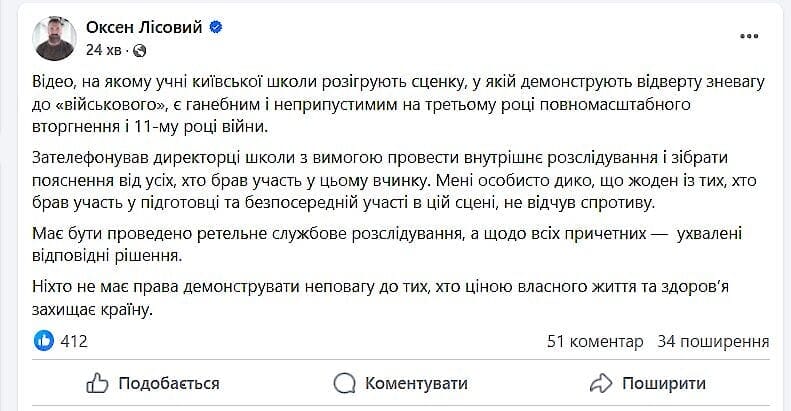View the 412 reactions count

click(74, 341)
